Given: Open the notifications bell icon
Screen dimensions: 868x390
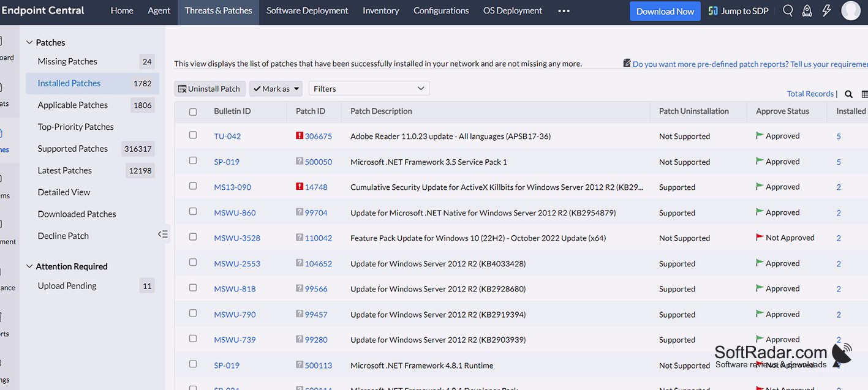Looking at the screenshot, I should (807, 10).
